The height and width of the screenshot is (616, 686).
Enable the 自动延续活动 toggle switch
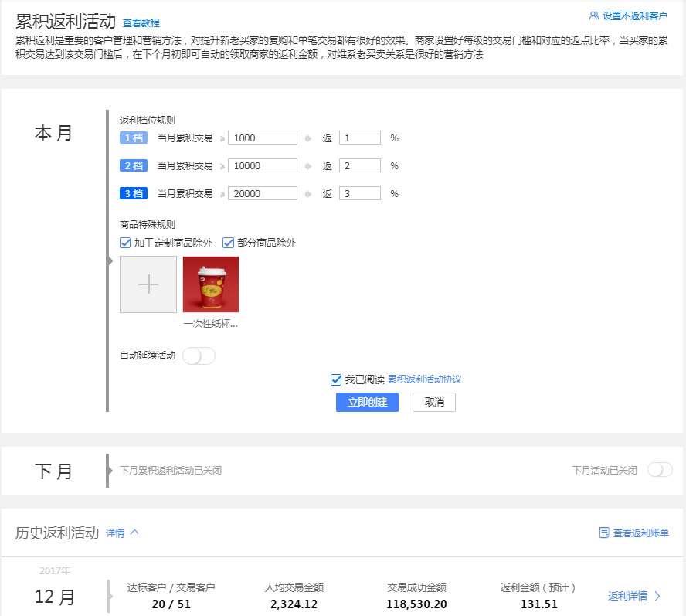coord(199,356)
